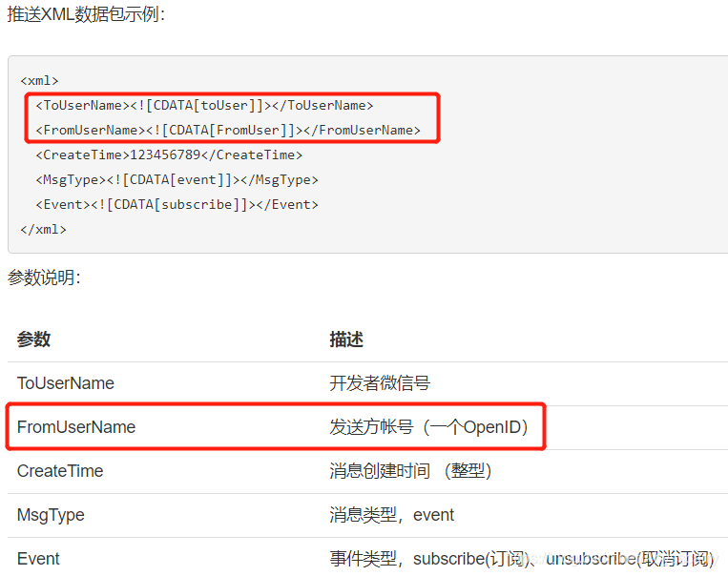
Task: Select the FromUserName cell in the parameter table
Action: [x=76, y=427]
